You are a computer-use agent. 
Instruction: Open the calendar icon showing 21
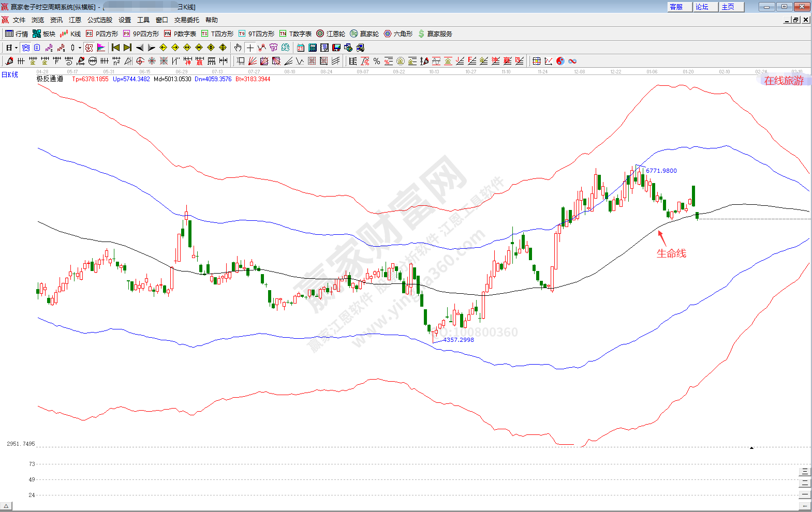tap(300, 48)
